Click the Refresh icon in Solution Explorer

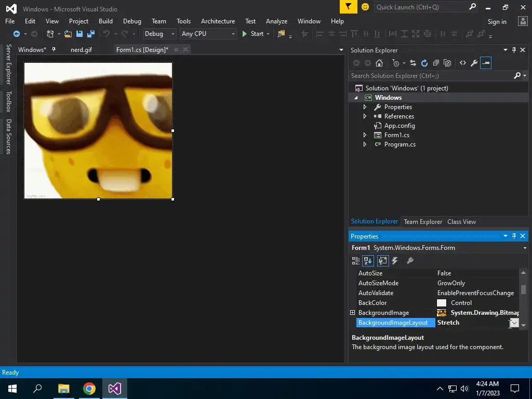click(x=424, y=63)
